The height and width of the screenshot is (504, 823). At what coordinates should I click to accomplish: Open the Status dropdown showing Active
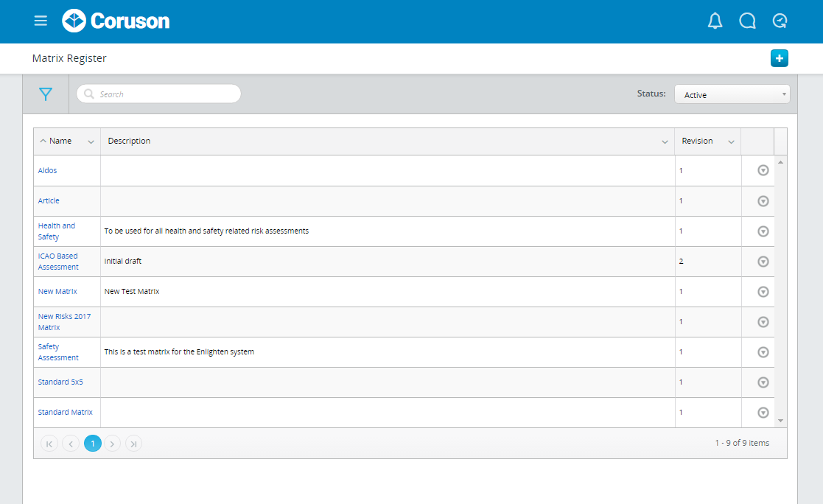coord(732,94)
